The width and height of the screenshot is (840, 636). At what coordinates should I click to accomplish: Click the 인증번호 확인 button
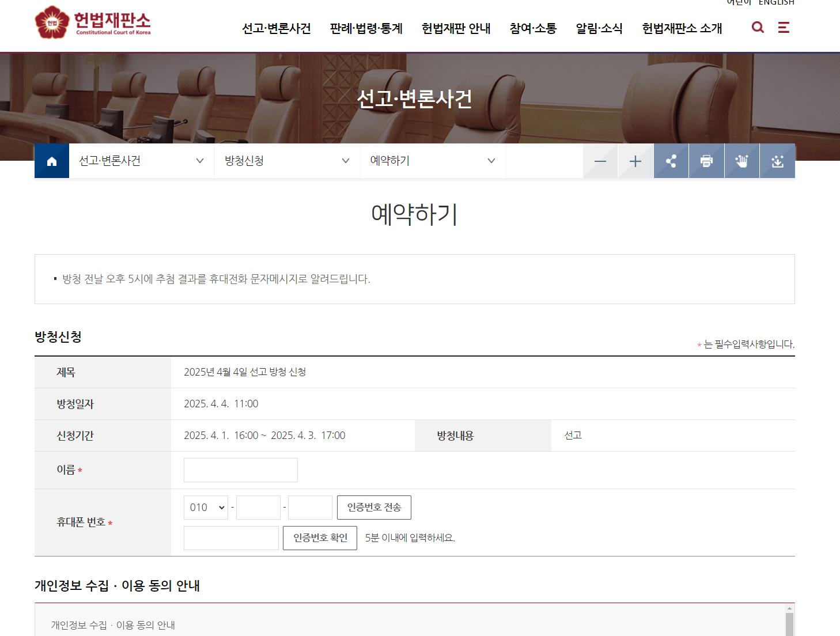tap(320, 538)
